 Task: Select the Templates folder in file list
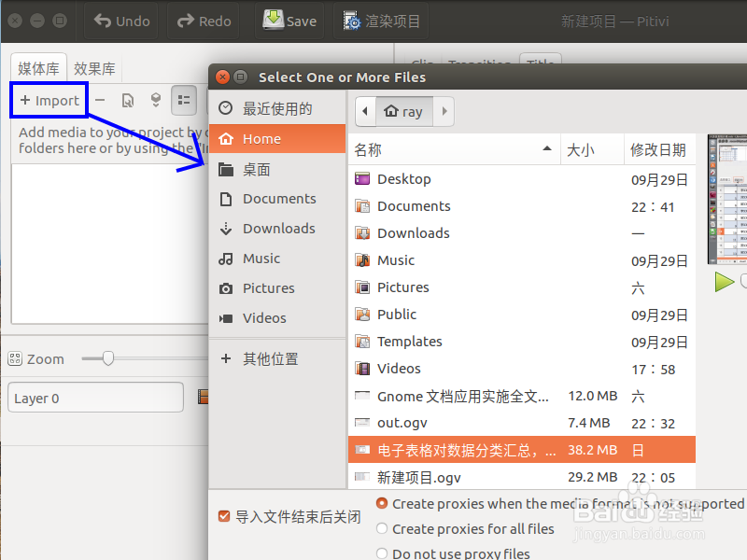click(522, 342)
